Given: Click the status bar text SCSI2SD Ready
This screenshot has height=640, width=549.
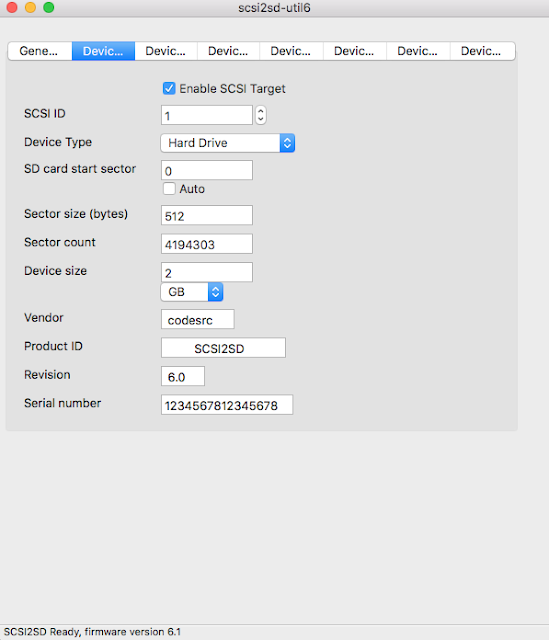Looking at the screenshot, I should click(x=92, y=632).
